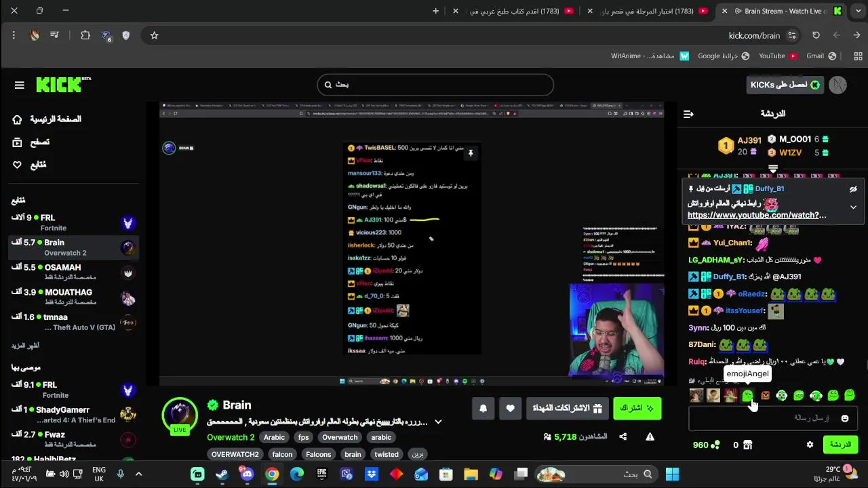This screenshot has height=488, width=868.
Task: Switch to the Brain Stream browser tab
Action: point(783,11)
